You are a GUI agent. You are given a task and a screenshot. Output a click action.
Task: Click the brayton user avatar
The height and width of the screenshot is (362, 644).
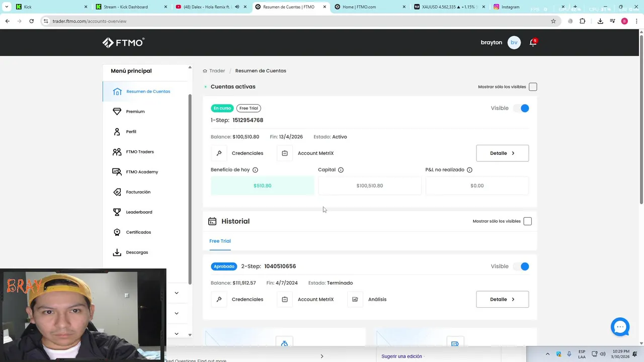(x=514, y=42)
